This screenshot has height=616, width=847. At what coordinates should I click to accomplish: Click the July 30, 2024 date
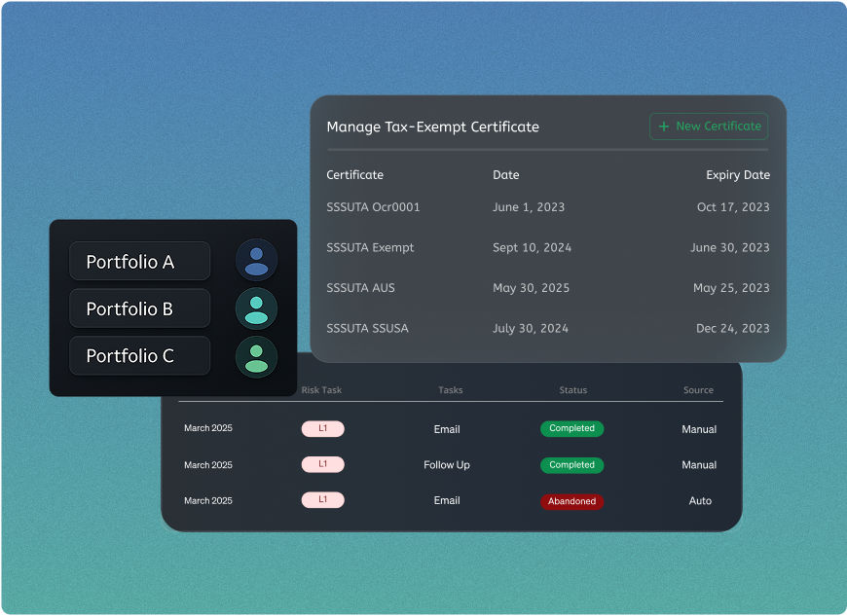pos(531,328)
